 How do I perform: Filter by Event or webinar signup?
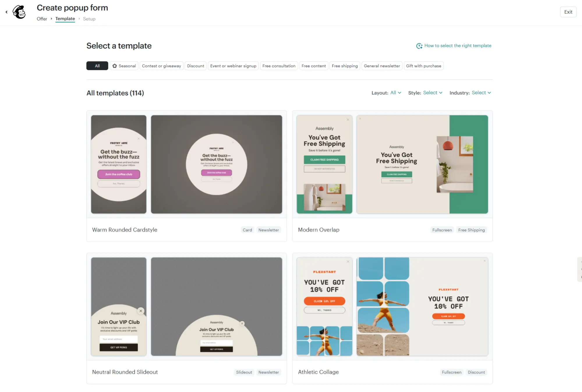[233, 66]
